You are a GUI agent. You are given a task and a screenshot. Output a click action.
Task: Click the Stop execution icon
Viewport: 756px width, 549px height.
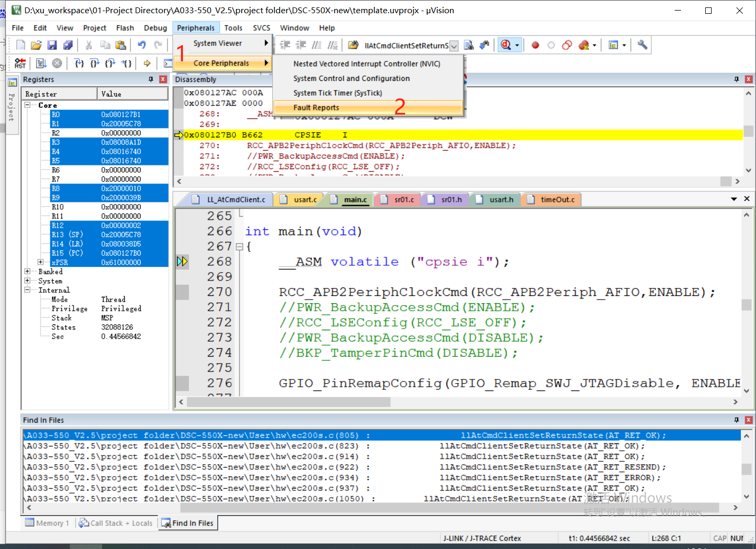(x=57, y=63)
